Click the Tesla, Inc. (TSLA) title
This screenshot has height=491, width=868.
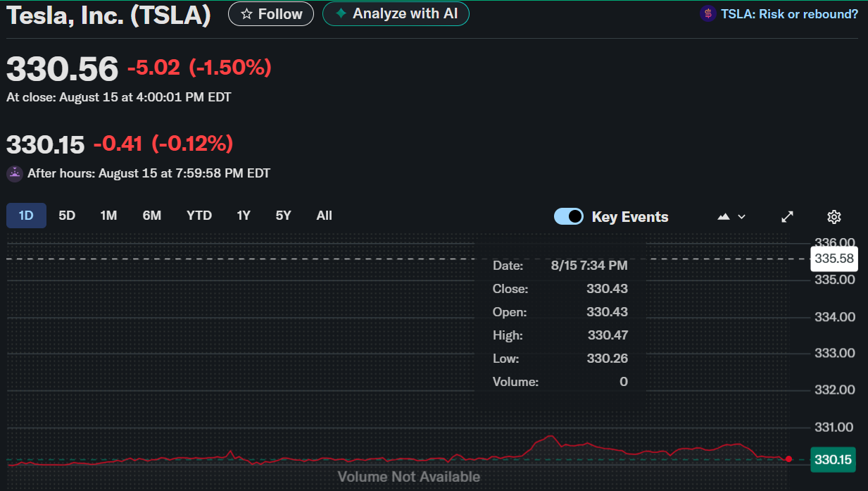(x=109, y=15)
